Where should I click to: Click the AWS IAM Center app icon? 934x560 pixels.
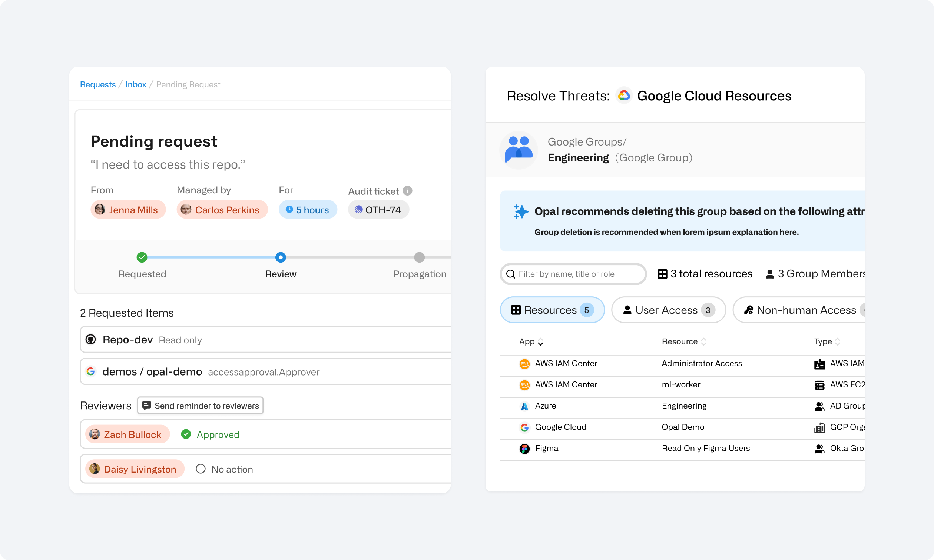point(525,363)
